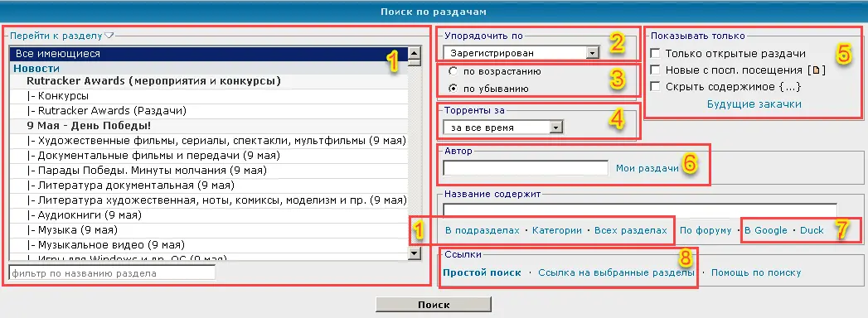The image size is (868, 318).
Task: Click the new-posts page icon in brackets
Action: pos(816,70)
